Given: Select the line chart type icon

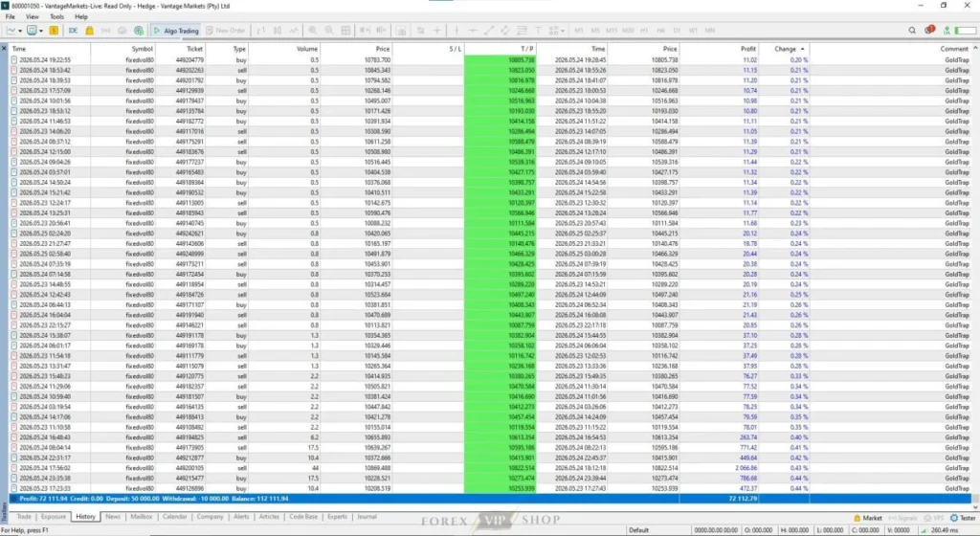Looking at the screenshot, I should pyautogui.click(x=294, y=30).
